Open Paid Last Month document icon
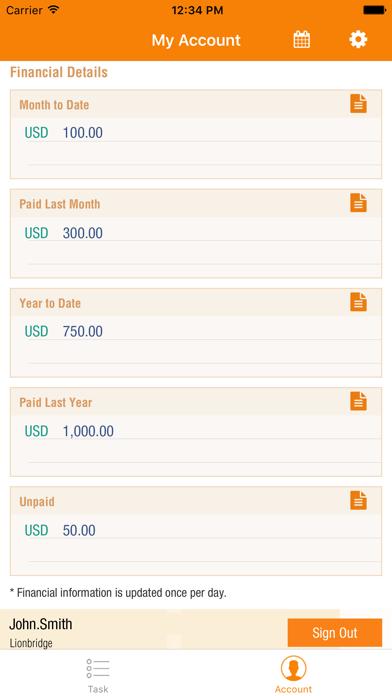This screenshot has width=392, height=696. click(x=358, y=203)
